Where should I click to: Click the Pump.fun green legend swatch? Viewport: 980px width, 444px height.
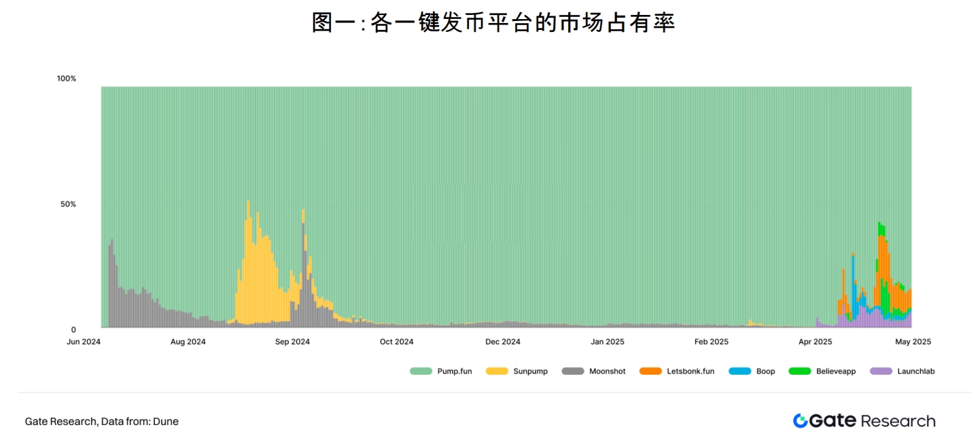click(421, 371)
